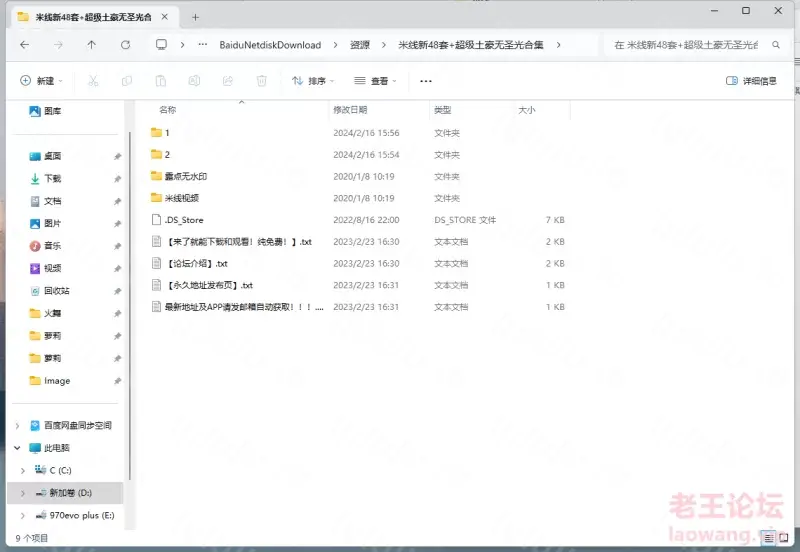Go up one folder level
Screen dimensions: 800x552
(x=91, y=45)
